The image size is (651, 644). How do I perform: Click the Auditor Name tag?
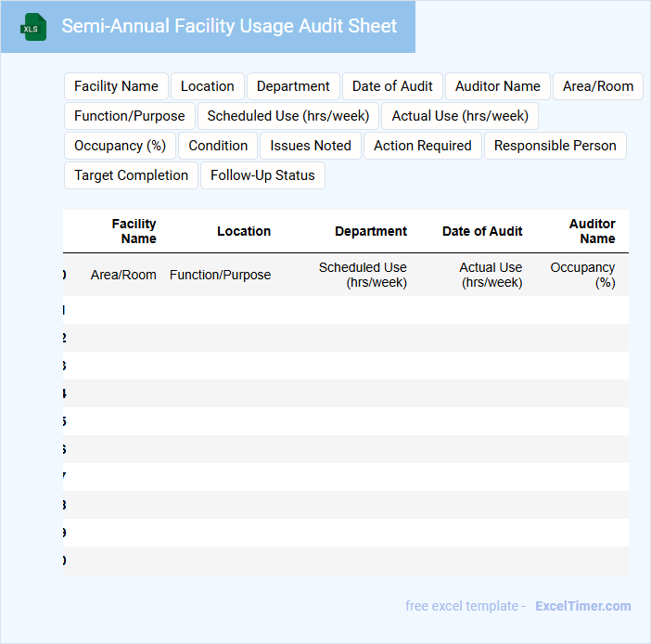pos(498,86)
